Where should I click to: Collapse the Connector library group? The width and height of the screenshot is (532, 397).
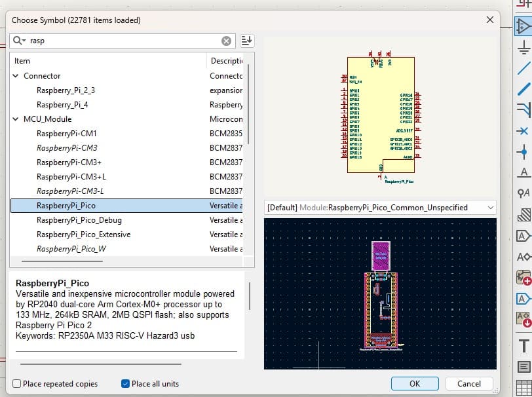click(16, 76)
